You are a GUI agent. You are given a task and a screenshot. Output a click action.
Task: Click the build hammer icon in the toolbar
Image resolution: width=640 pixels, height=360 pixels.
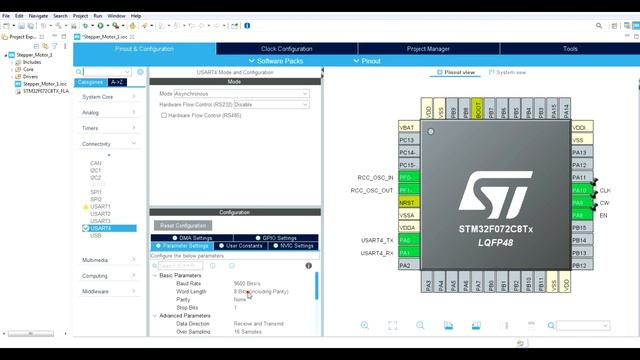click(x=58, y=26)
